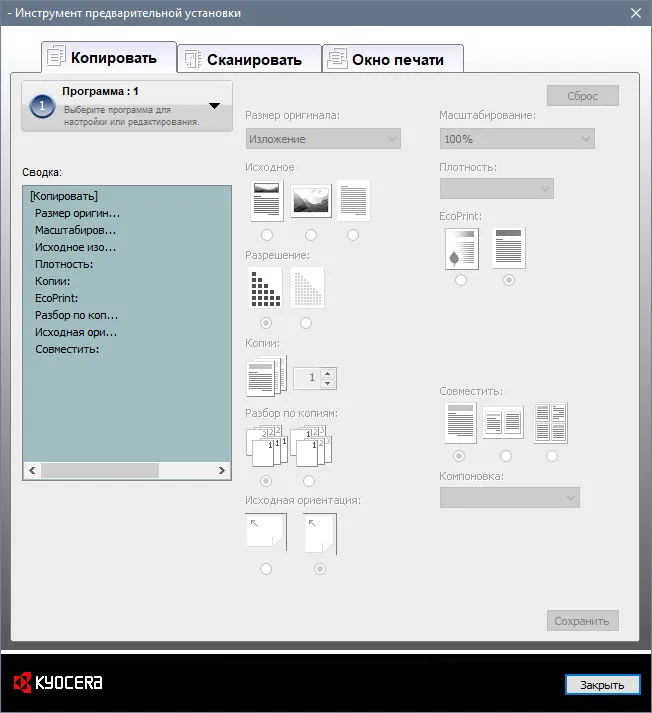Image resolution: width=652 pixels, height=713 pixels.
Task: Pick the text-only original image icon
Action: pyautogui.click(x=353, y=201)
